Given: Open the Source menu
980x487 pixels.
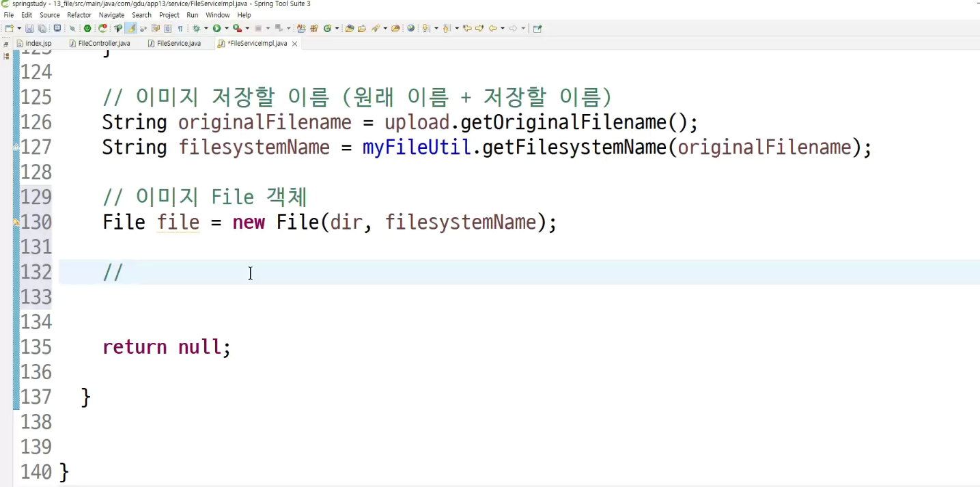Looking at the screenshot, I should click(x=50, y=15).
